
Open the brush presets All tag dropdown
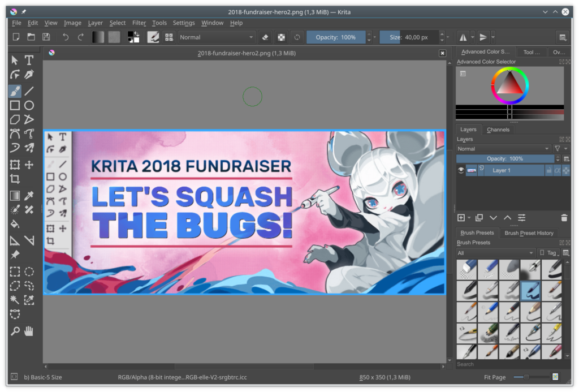click(x=495, y=253)
